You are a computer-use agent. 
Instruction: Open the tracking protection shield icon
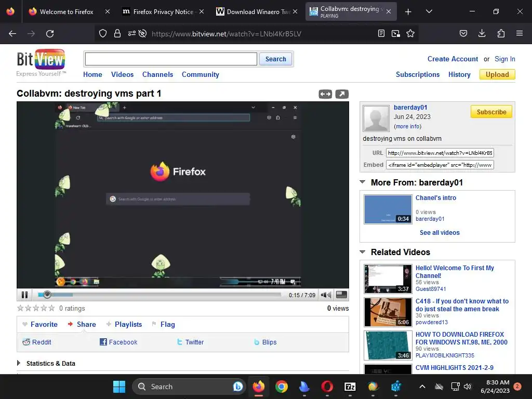103,33
